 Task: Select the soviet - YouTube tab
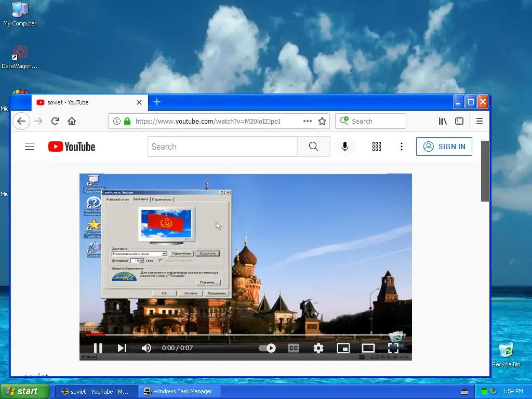tap(89, 102)
